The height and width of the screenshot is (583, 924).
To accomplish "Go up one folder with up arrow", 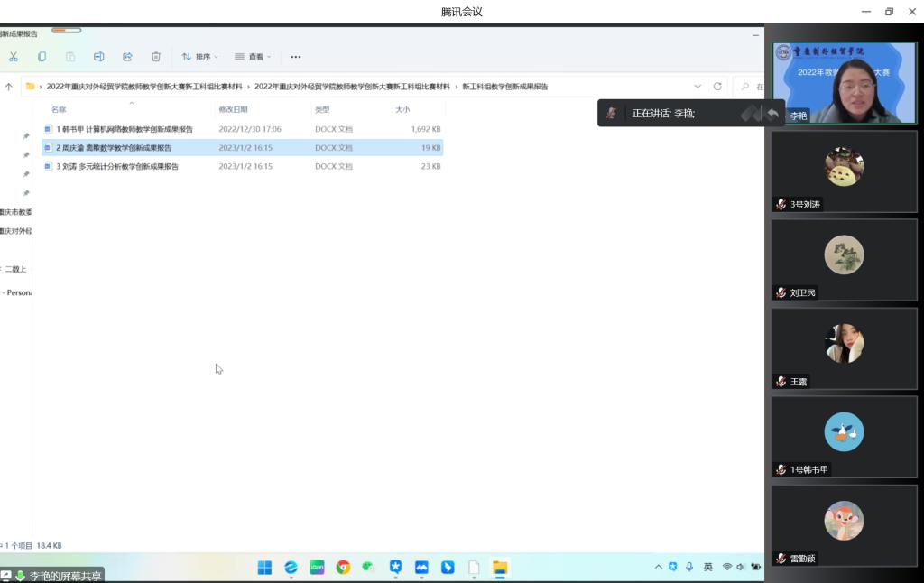I will point(9,87).
